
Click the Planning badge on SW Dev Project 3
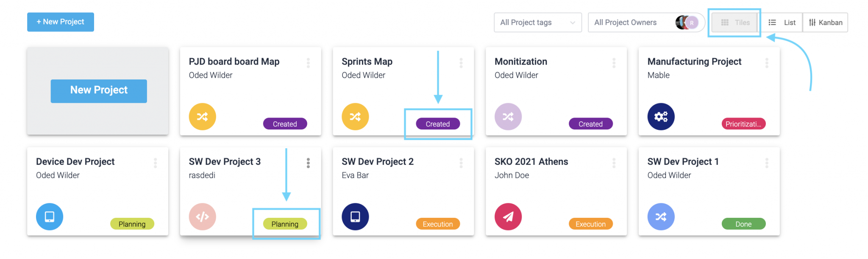285,224
